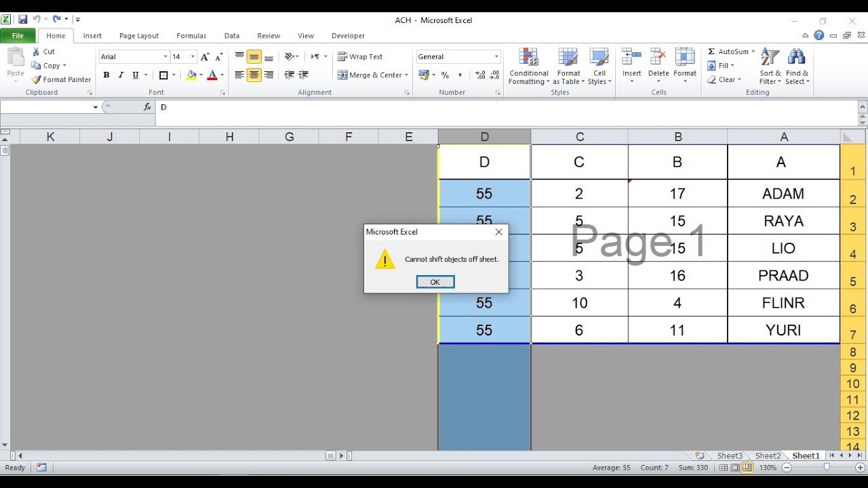
Task: Switch to the Data tab
Action: pyautogui.click(x=232, y=36)
